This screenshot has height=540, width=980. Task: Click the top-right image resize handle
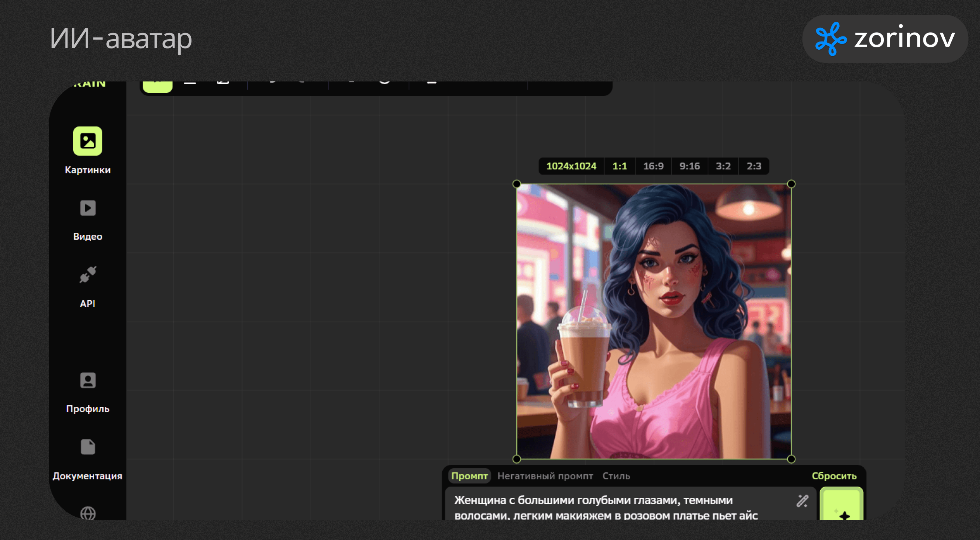point(791,184)
